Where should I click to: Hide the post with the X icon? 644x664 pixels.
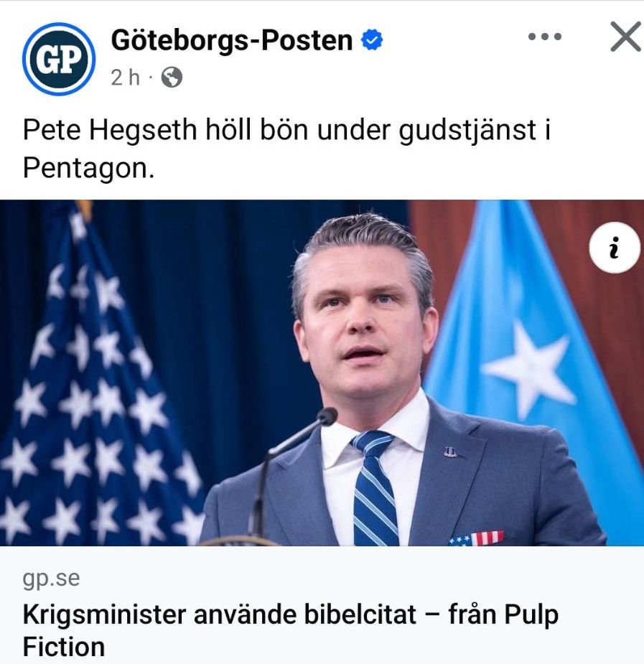pyautogui.click(x=626, y=37)
